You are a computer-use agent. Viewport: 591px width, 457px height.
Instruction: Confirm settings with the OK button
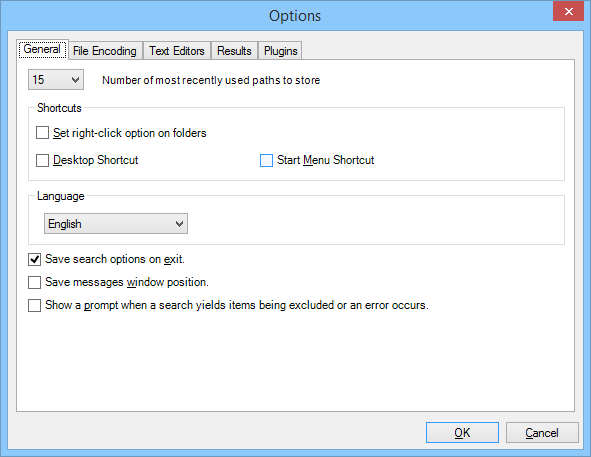462,432
